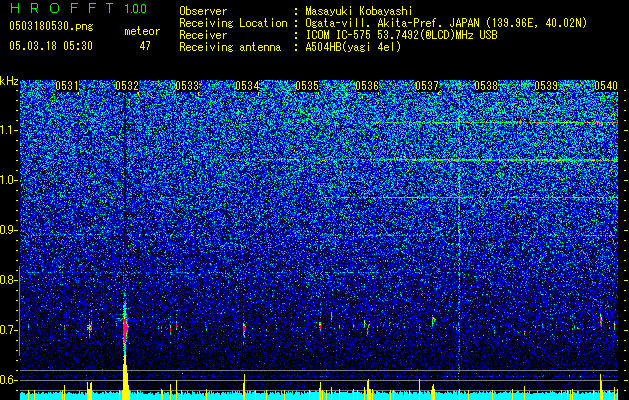Viewport: 629px width, 400px height.
Task: Select the filename 0503180530.png
Action: pyautogui.click(x=51, y=26)
